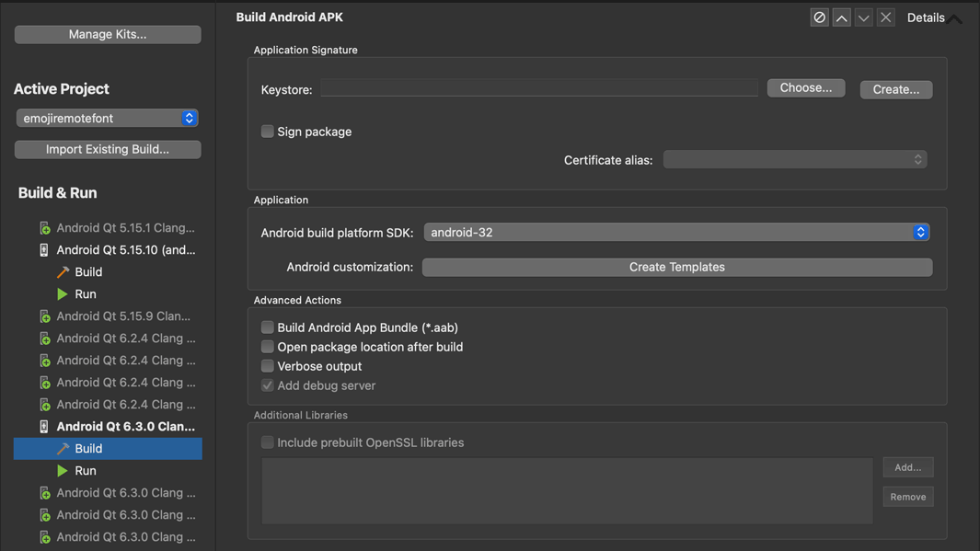The width and height of the screenshot is (980, 551).
Task: Click the disable step icon in Build Android APK header
Action: (x=819, y=16)
